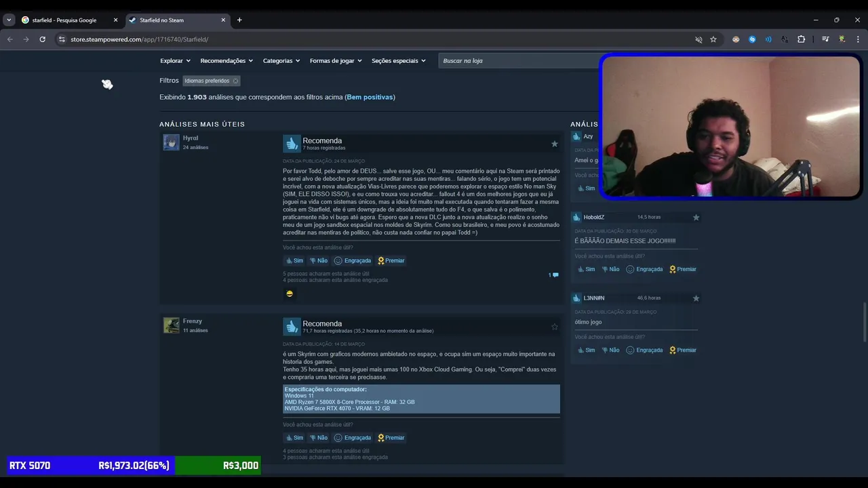This screenshot has width=868, height=488.
Task: Open Frenzy's profile avatar
Action: click(171, 325)
